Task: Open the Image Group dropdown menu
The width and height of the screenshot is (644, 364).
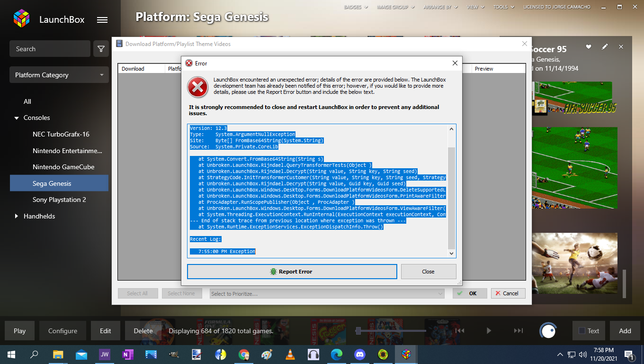Action: pos(396,7)
